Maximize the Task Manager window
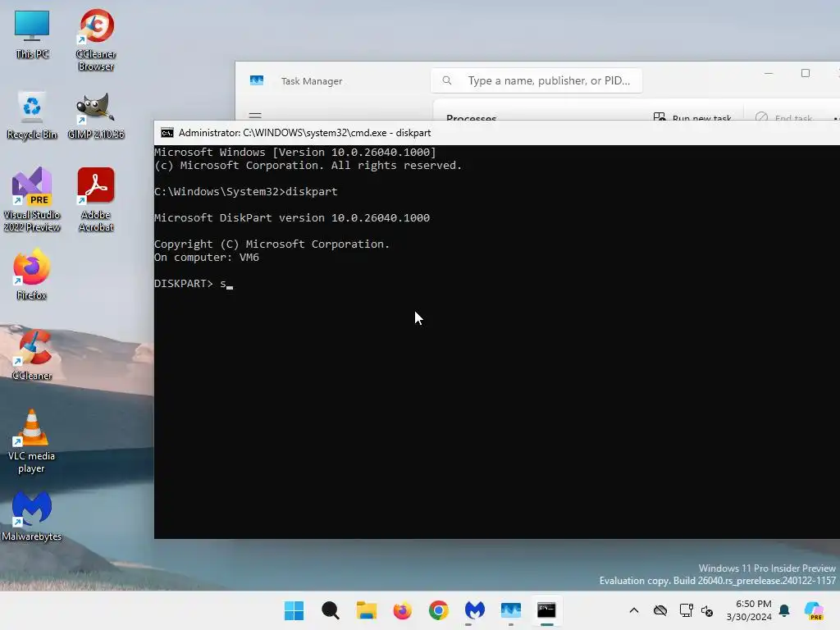The image size is (840, 630). [x=806, y=73]
